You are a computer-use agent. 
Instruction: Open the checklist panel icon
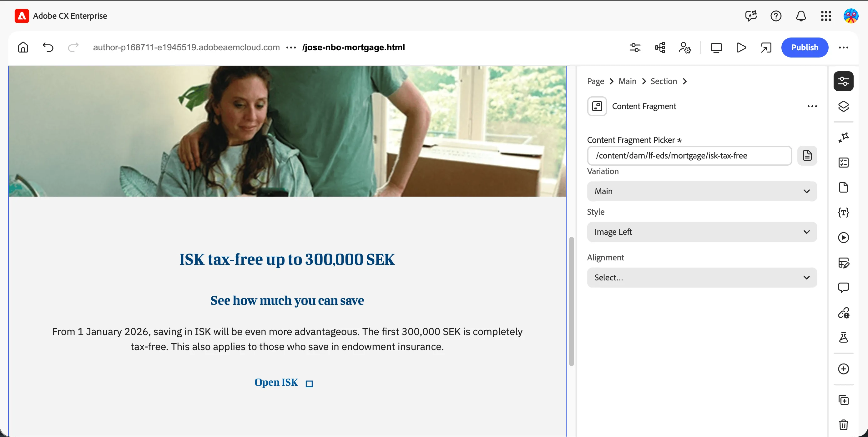pyautogui.click(x=843, y=163)
